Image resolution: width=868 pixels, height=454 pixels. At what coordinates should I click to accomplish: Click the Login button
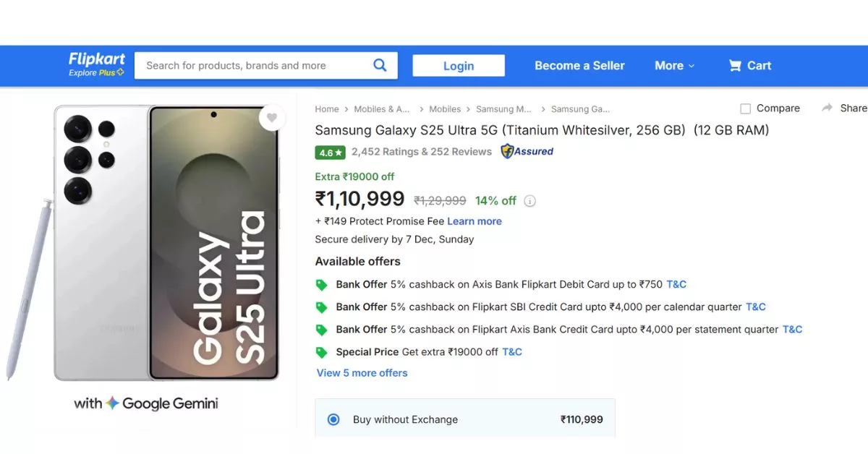click(458, 65)
